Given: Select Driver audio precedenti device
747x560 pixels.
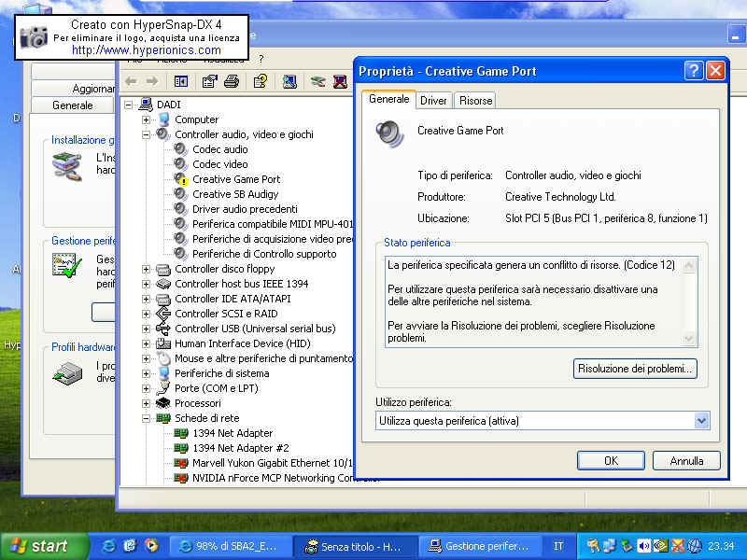Looking at the screenshot, I should coord(245,209).
